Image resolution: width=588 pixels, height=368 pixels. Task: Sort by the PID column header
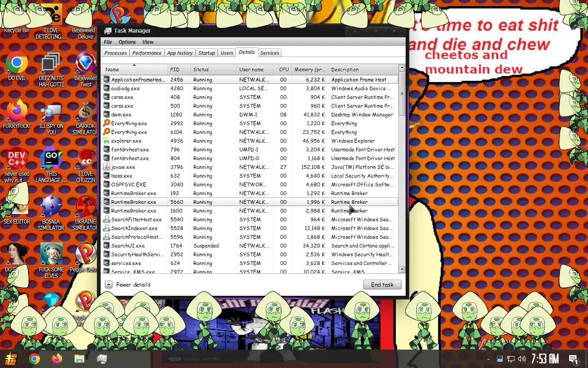[179, 69]
